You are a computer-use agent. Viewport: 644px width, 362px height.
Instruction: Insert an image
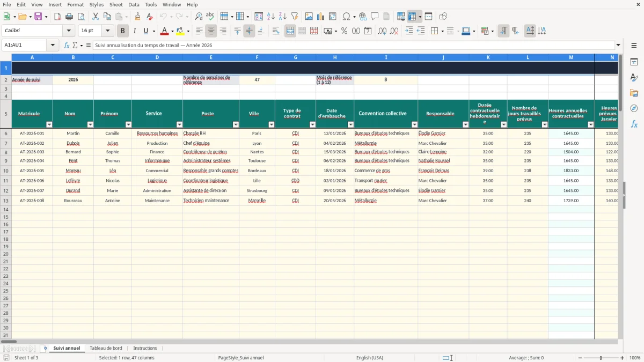coord(309,17)
